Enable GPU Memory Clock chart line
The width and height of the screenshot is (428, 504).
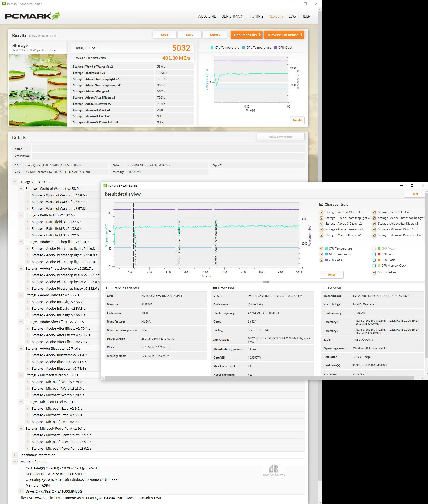click(x=374, y=266)
